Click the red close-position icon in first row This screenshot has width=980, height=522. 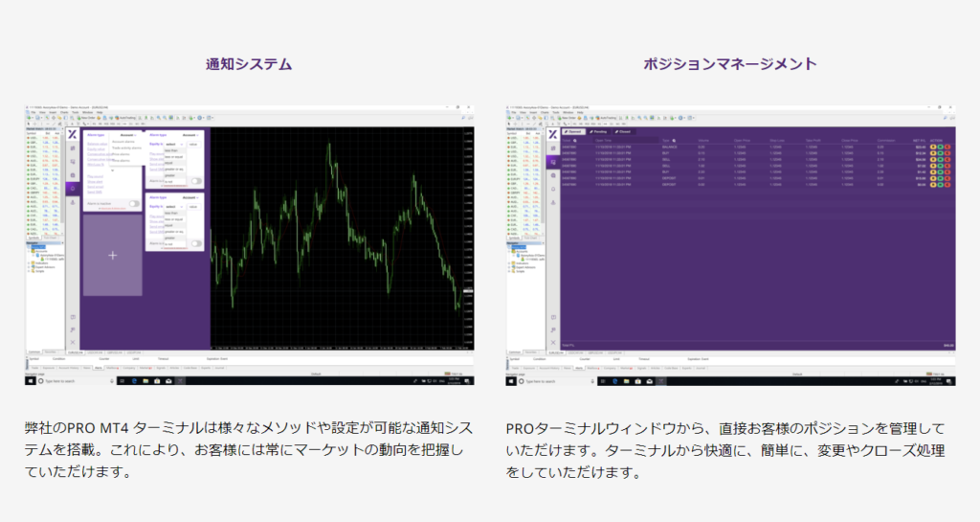coord(947,146)
